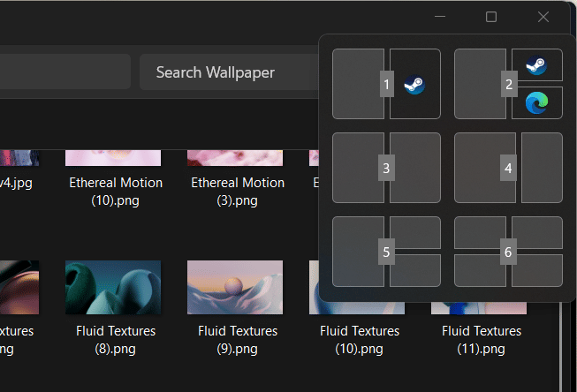Close the wallpaper folder window
The image size is (577, 392).
543,17
